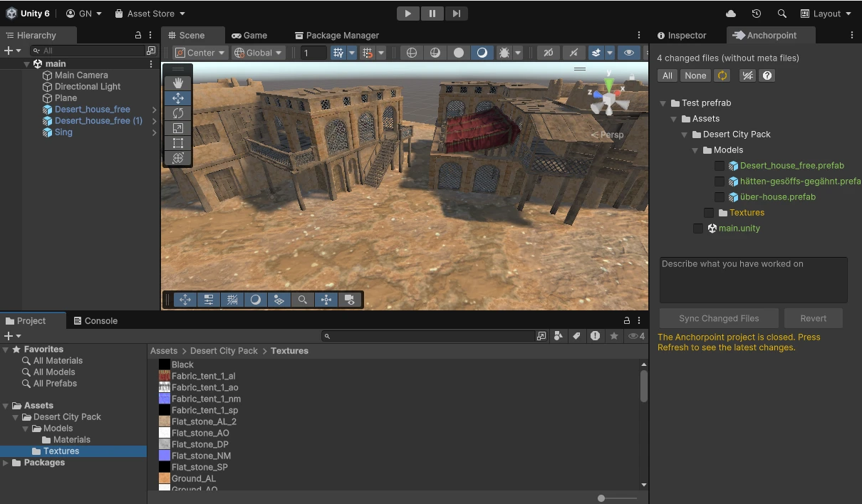
Task: Open the Gizmos visibility (eye) icon
Action: tap(630, 53)
